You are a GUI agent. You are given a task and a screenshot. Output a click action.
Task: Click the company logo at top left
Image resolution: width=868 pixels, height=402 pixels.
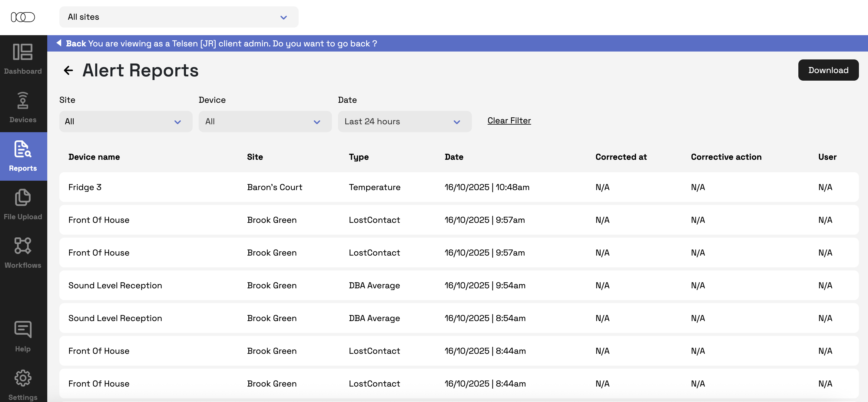23,17
